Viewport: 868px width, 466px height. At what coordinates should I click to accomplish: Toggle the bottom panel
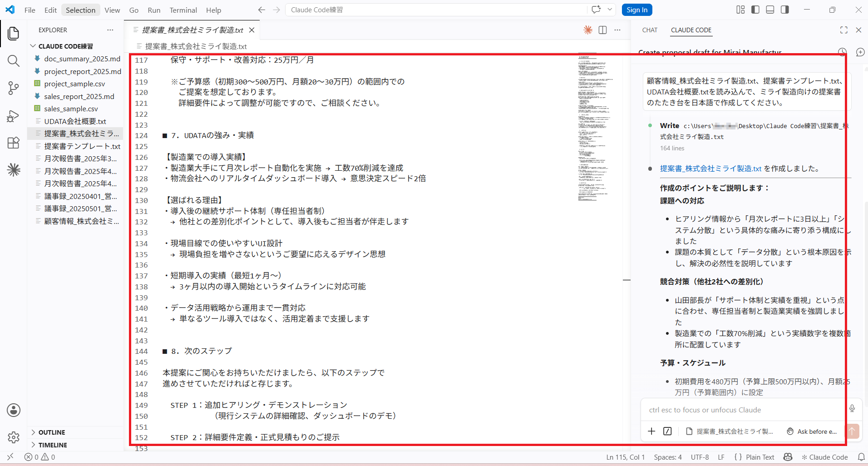click(x=770, y=10)
